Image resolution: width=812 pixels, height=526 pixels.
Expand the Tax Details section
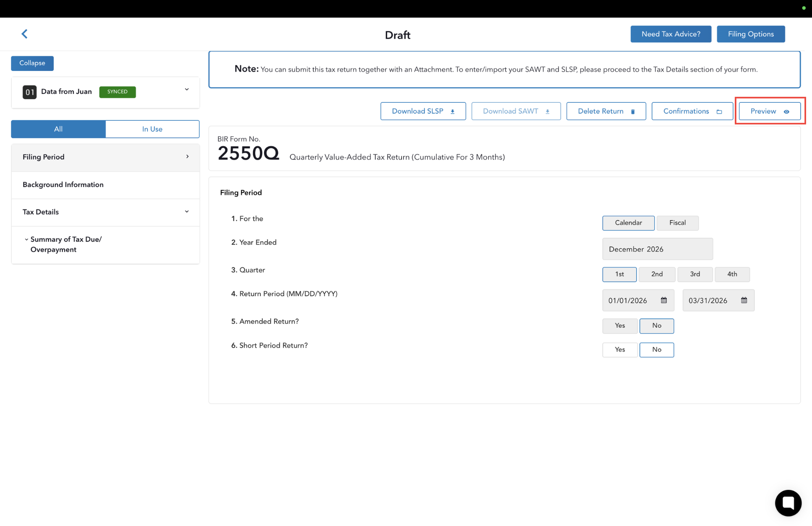click(187, 211)
